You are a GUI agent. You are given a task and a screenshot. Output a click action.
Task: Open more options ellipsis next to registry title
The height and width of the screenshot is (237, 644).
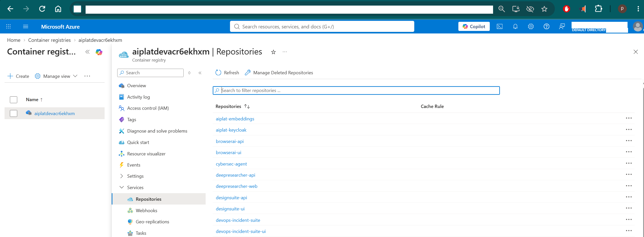coord(285,52)
